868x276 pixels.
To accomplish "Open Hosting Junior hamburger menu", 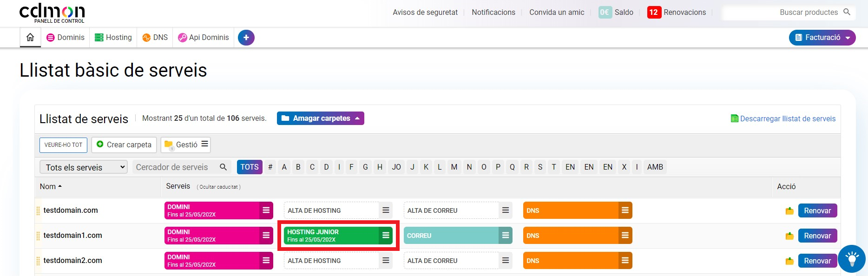I will (x=386, y=236).
